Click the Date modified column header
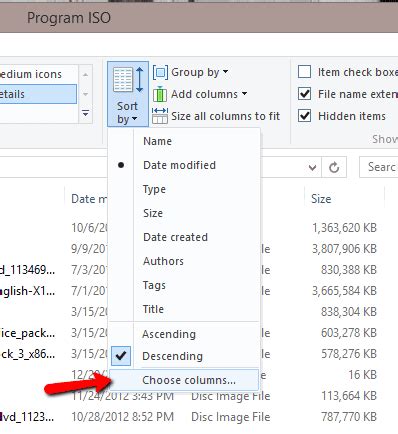 (86, 199)
